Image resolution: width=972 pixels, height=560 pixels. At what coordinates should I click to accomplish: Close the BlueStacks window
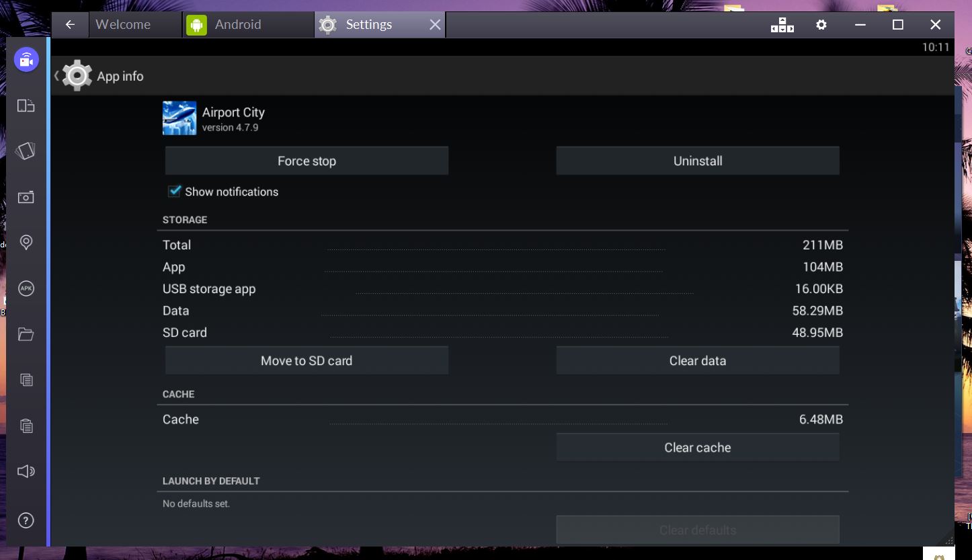tap(935, 25)
